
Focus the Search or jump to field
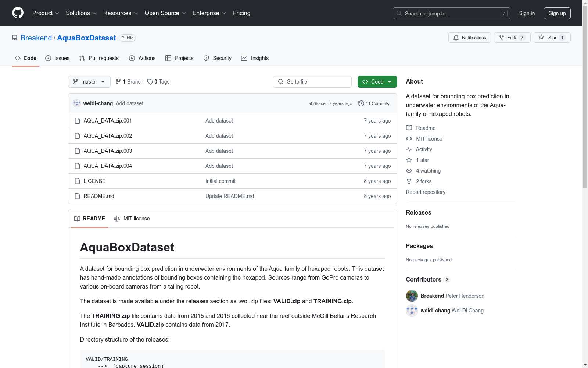click(x=451, y=13)
